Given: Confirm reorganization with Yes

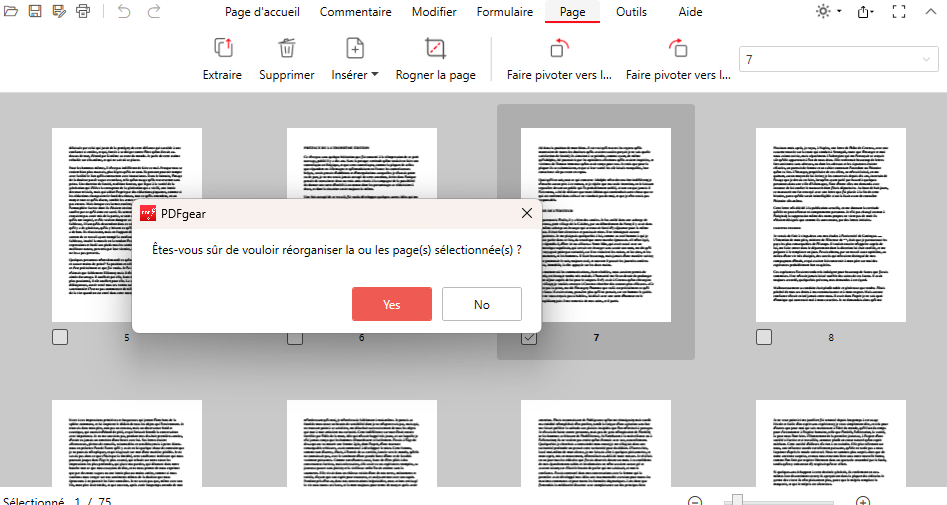Looking at the screenshot, I should pos(392,304).
